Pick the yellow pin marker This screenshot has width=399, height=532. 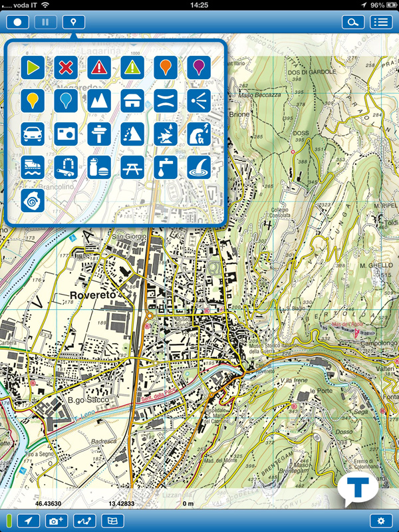(x=33, y=101)
